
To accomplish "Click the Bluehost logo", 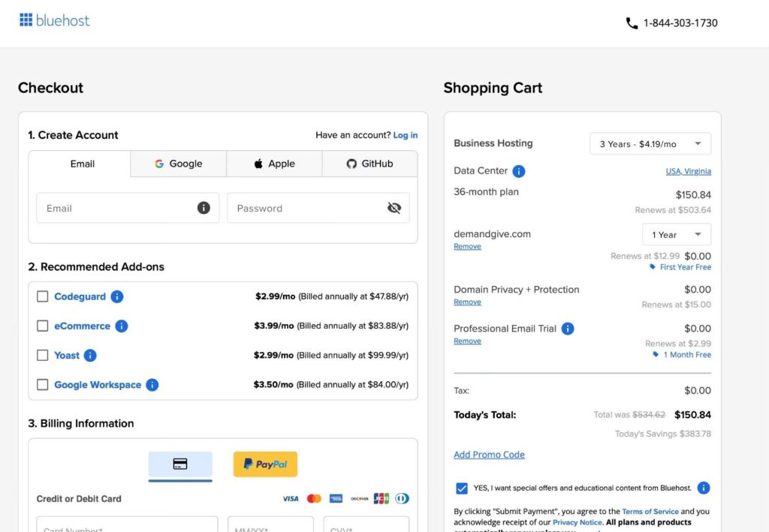I will point(54,20).
